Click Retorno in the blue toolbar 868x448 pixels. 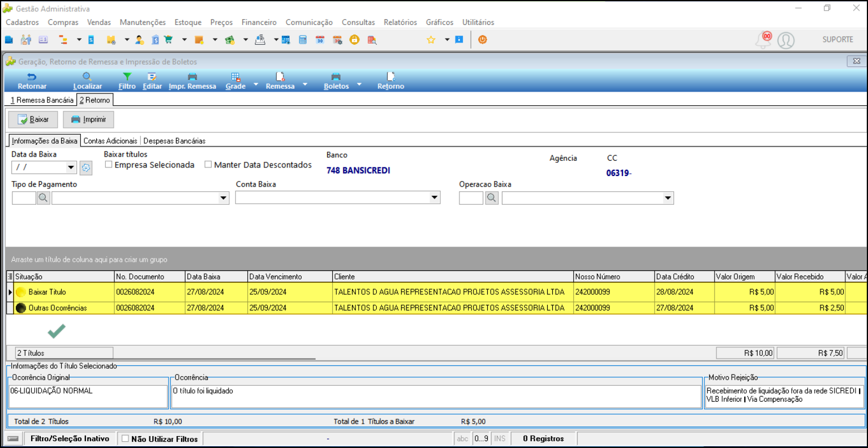click(x=391, y=81)
